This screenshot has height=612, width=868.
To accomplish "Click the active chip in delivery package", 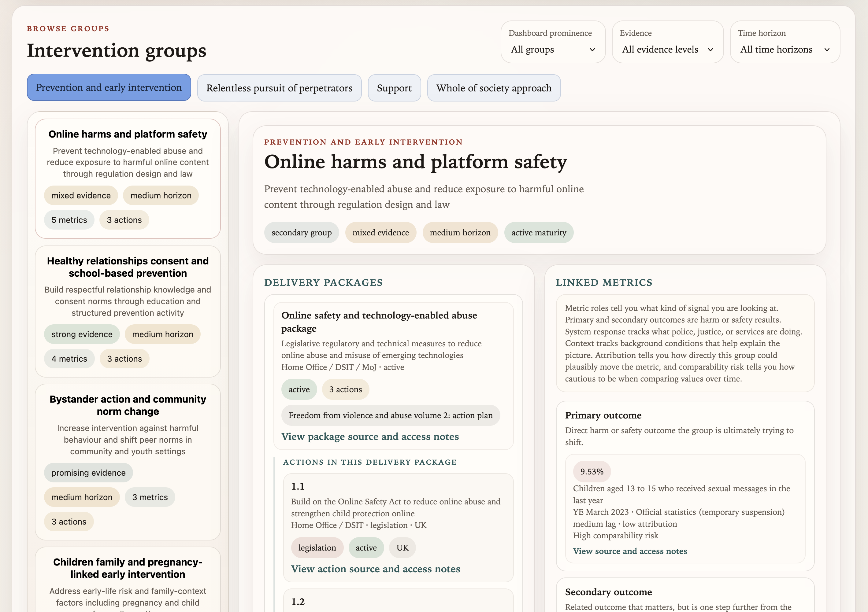I will click(x=299, y=389).
